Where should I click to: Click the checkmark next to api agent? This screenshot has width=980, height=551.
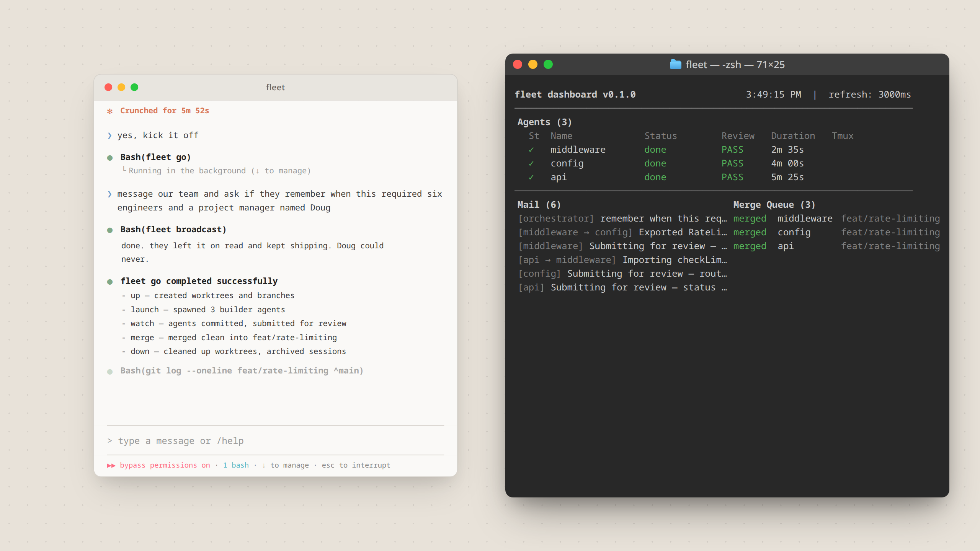[x=531, y=177]
